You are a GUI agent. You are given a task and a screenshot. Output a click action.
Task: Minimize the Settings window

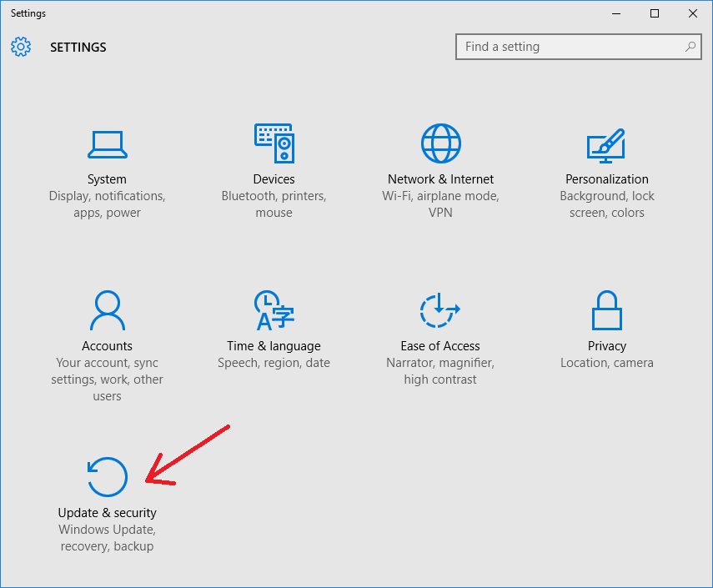pyautogui.click(x=616, y=13)
